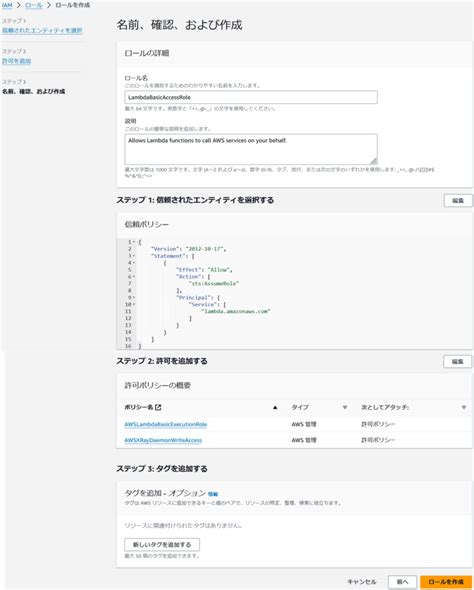
Task: Collapse Statement fold arrow on line 3
Action: point(134,256)
